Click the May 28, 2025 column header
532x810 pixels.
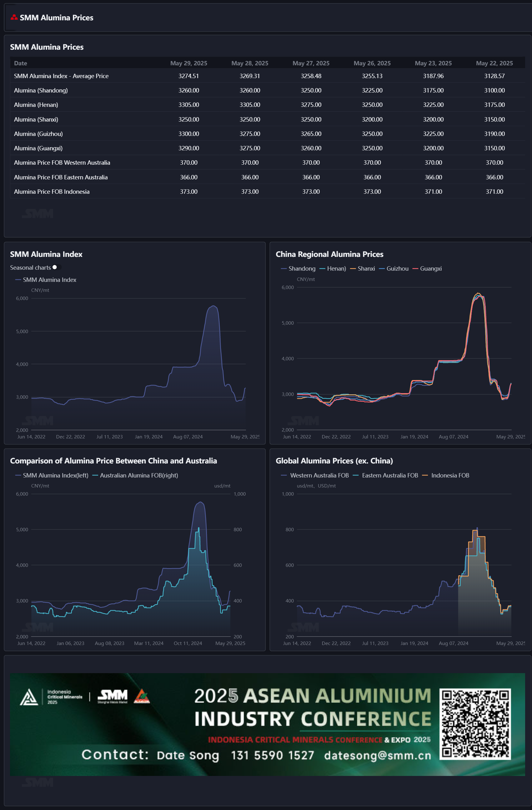click(250, 63)
